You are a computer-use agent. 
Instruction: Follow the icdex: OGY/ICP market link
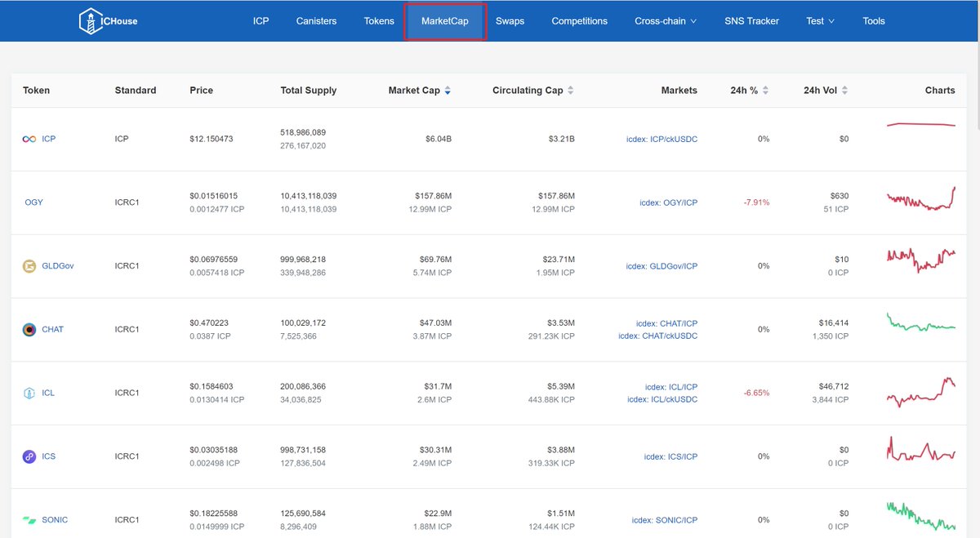pos(669,202)
